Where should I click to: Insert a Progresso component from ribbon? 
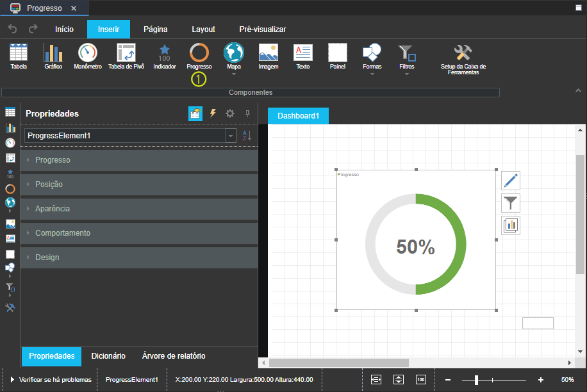tap(199, 56)
